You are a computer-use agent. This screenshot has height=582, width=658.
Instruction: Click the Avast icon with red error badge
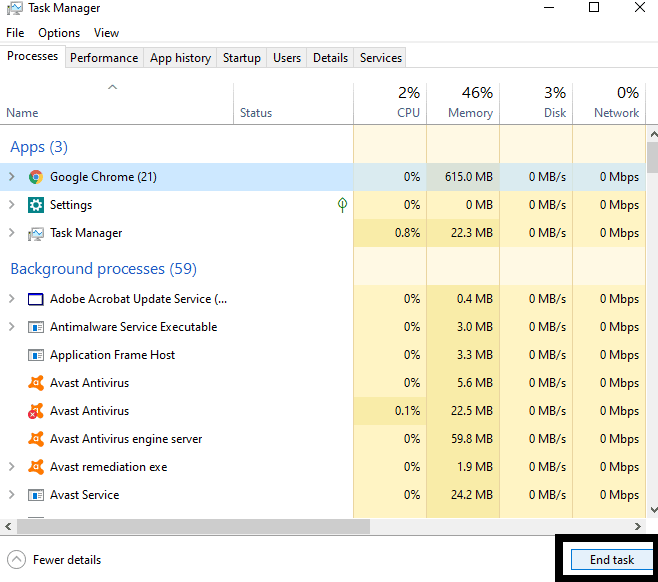[36, 411]
